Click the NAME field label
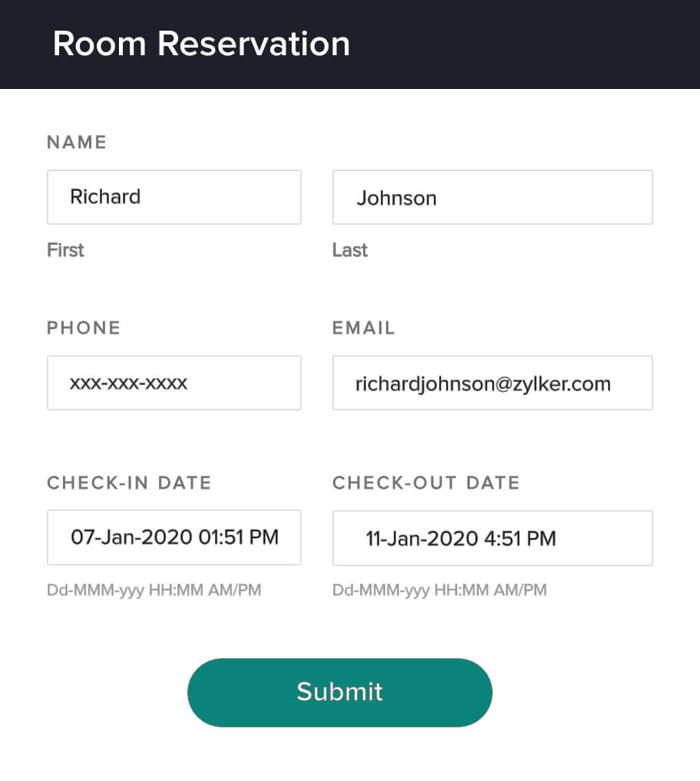This screenshot has width=700, height=781. point(77,142)
